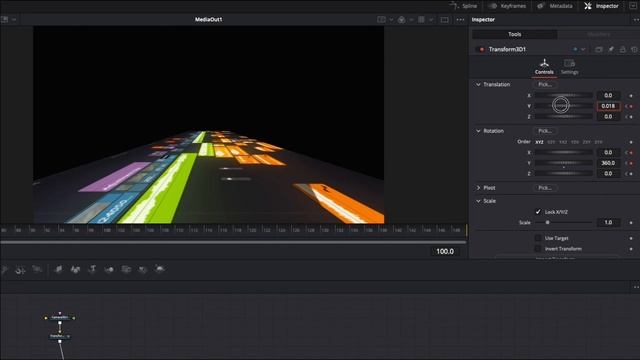Open dropdown next to viewer grid icon
Image resolution: width=640 pixels, height=360 pixels.
(431, 20)
